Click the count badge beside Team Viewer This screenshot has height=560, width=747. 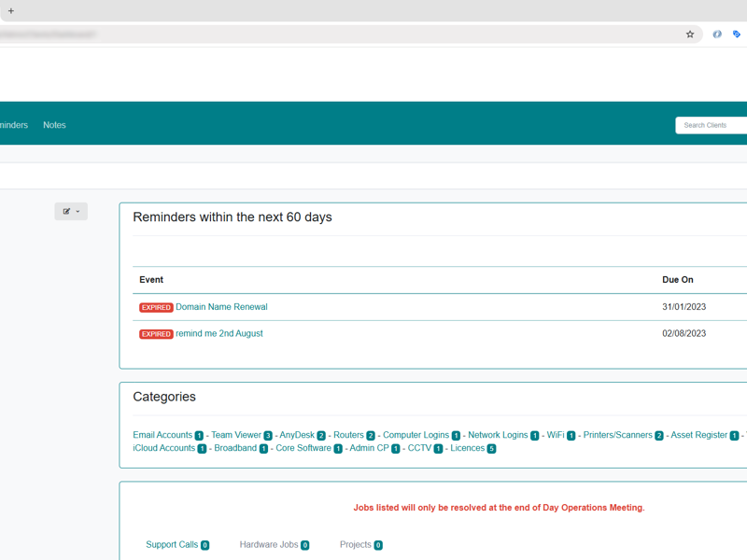pos(268,434)
